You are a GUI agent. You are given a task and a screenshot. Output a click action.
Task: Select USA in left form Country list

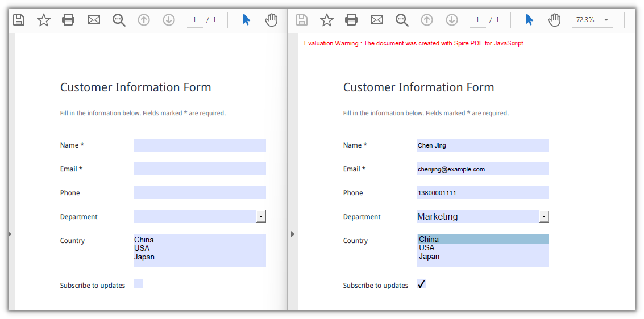pyautogui.click(x=142, y=249)
